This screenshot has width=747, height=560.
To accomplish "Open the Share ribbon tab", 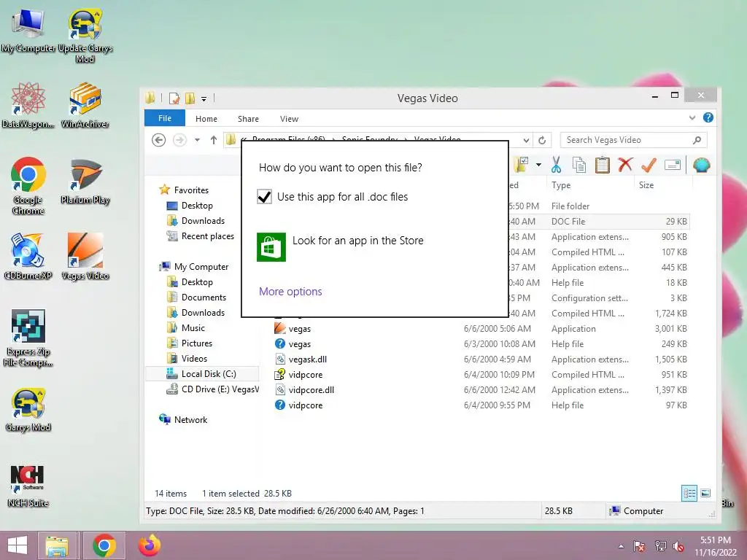I will (248, 119).
